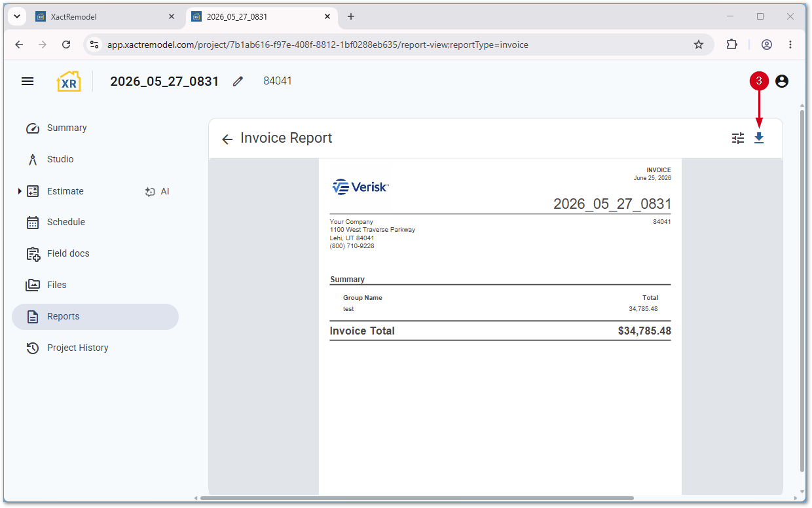Click the Estimate calculator icon
The height and width of the screenshot is (508, 812).
pyautogui.click(x=33, y=191)
